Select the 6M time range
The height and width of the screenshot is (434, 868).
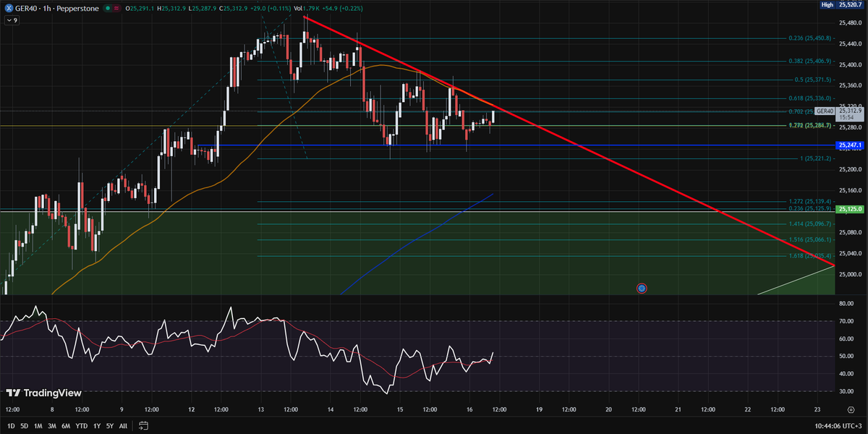coord(66,426)
